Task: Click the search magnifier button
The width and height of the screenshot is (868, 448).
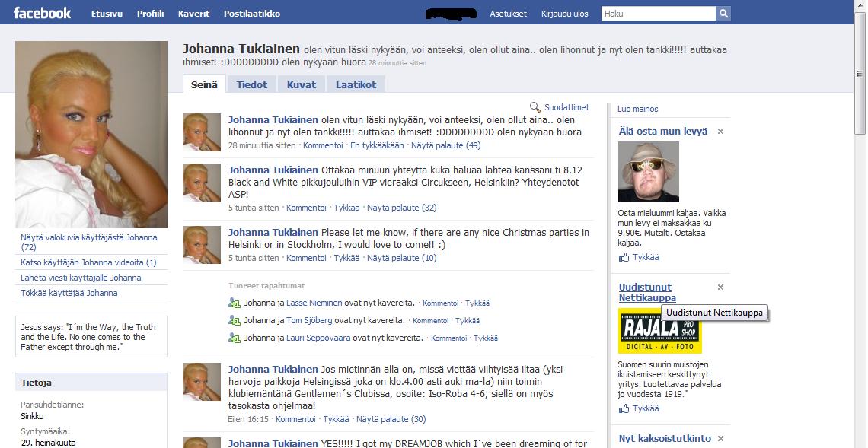Action: click(723, 14)
